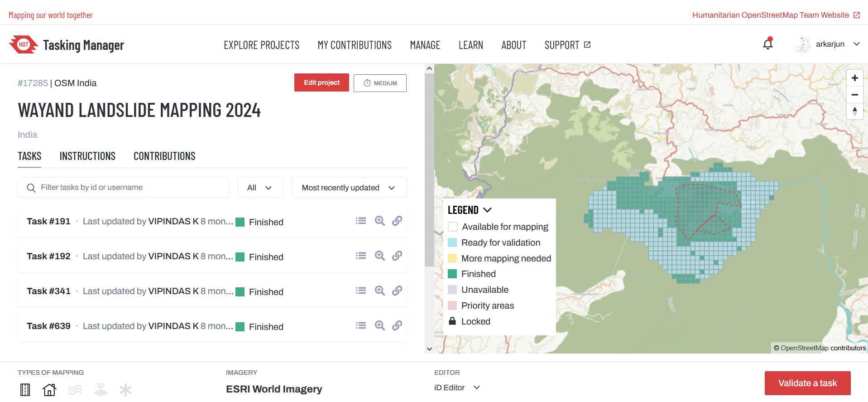
Task: Copy the link for Task #191
Action: click(397, 221)
